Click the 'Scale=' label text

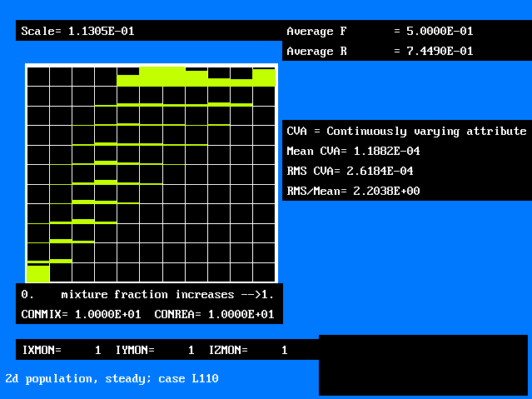42,31
